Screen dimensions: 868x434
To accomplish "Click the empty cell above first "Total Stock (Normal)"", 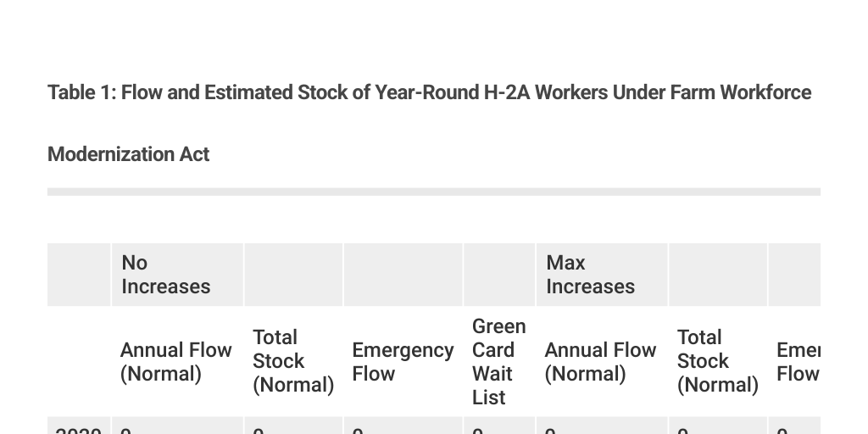I will (x=293, y=275).
